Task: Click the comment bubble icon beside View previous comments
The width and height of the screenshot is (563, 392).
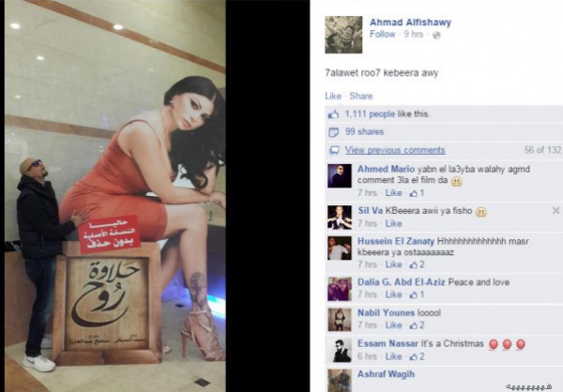Action: point(334,150)
